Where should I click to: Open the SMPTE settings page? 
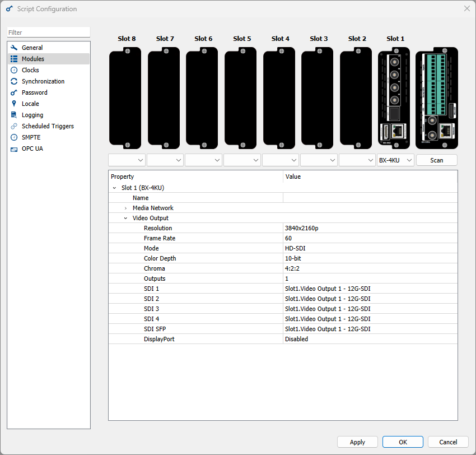[31, 137]
